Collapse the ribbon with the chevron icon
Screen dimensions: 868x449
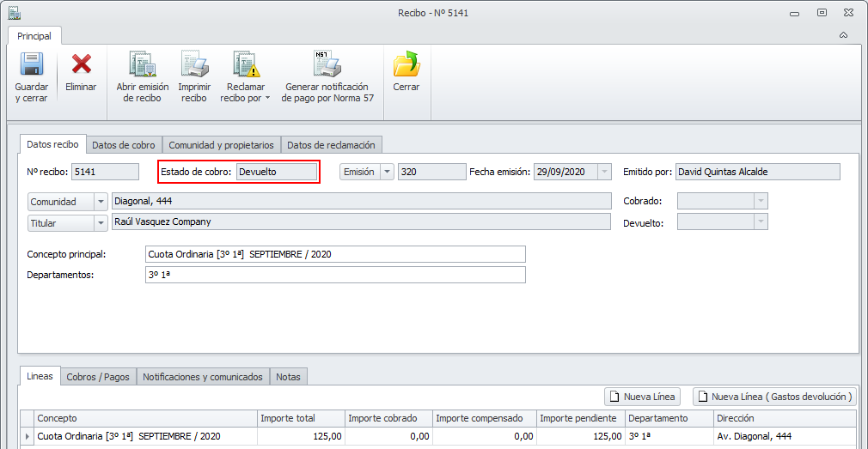coord(843,36)
